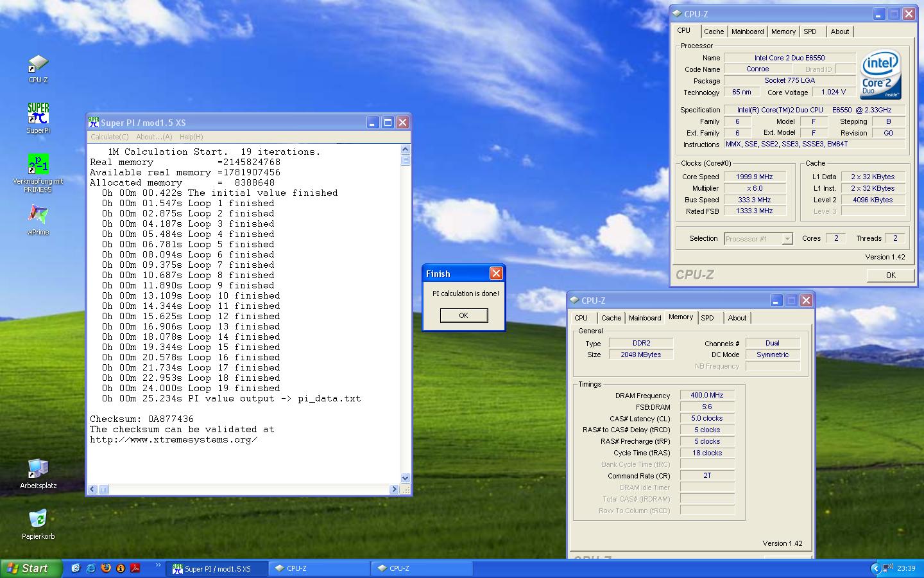Image resolution: width=924 pixels, height=578 pixels.
Task: Click OK in top CPU-Z window
Action: pos(891,275)
